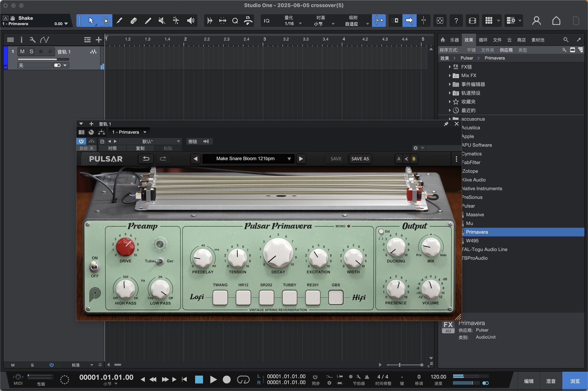Select the Bend tool
The height and width of the screenshot is (391, 588).
[176, 20]
